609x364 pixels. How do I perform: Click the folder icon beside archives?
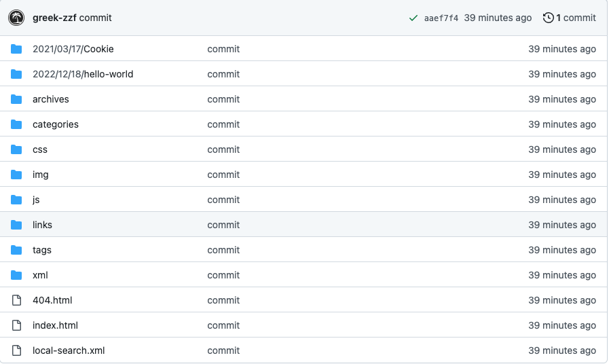coord(16,99)
